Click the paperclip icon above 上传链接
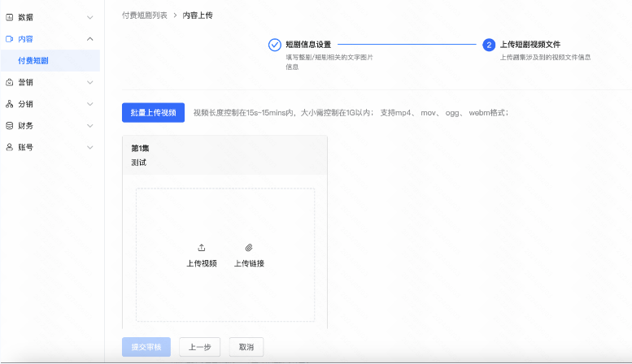This screenshot has height=364, width=632. click(x=249, y=248)
